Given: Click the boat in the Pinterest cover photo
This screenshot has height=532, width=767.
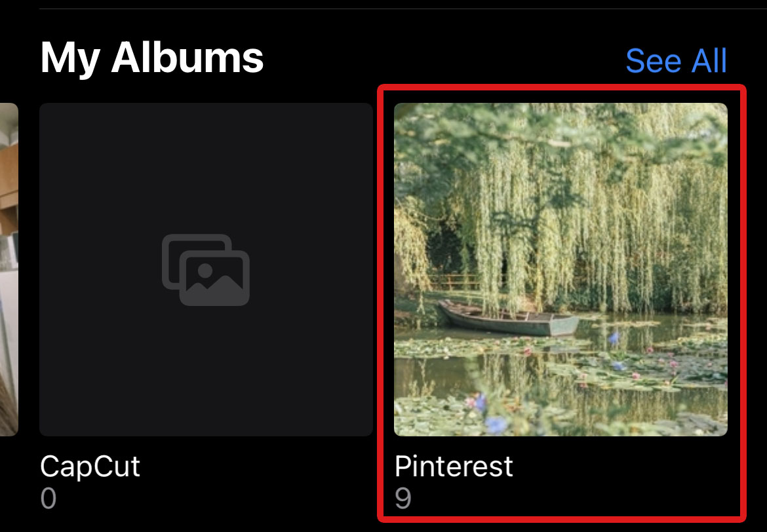Looking at the screenshot, I should click(x=509, y=319).
